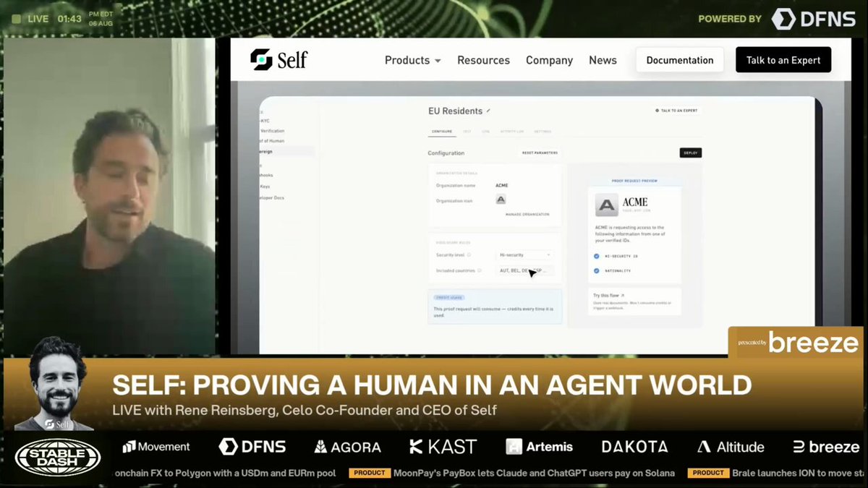Image resolution: width=868 pixels, height=488 pixels.
Task: Click the KAST sponsor logo
Action: pyautogui.click(x=443, y=447)
